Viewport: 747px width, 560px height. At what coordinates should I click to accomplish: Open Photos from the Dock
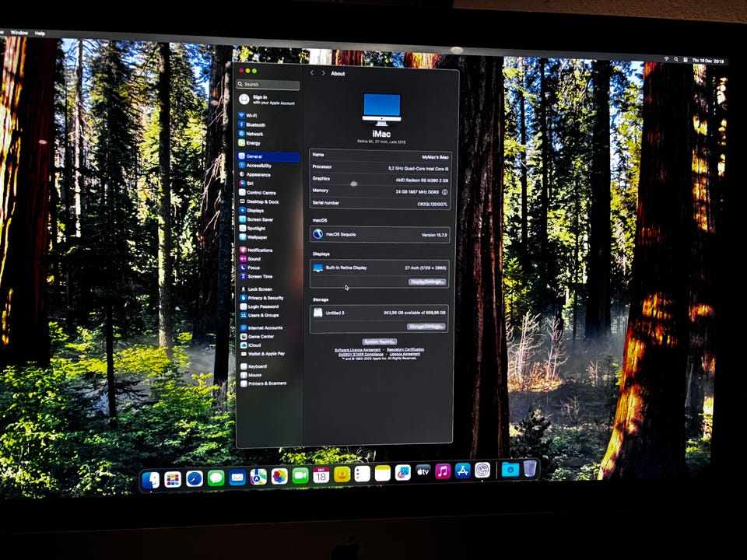click(x=279, y=476)
